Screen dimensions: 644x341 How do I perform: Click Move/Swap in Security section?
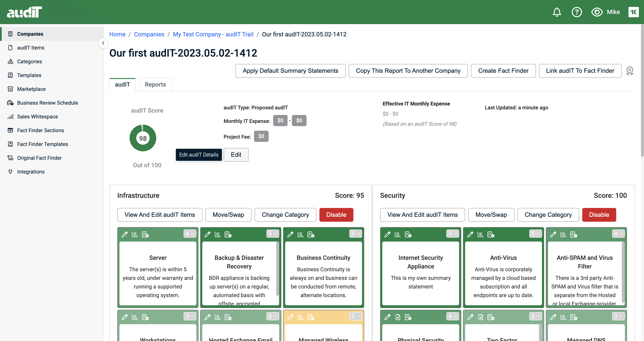click(x=491, y=215)
